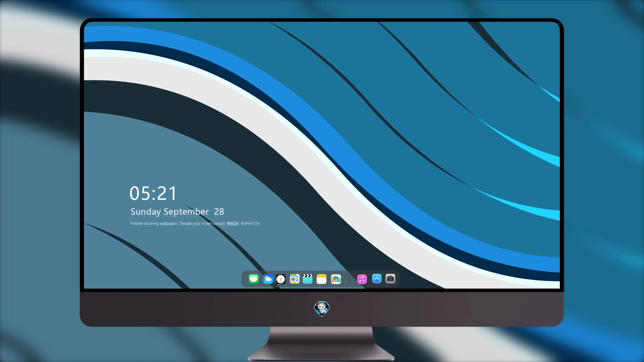The height and width of the screenshot is (362, 644).
Task: Open the green Messages app in the dock
Action: pyautogui.click(x=254, y=279)
